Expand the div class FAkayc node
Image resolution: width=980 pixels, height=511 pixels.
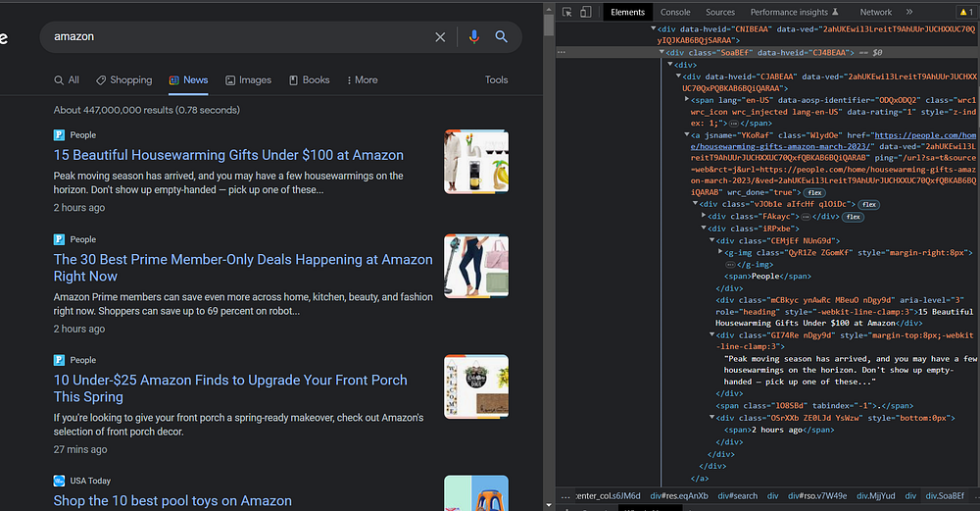click(703, 215)
